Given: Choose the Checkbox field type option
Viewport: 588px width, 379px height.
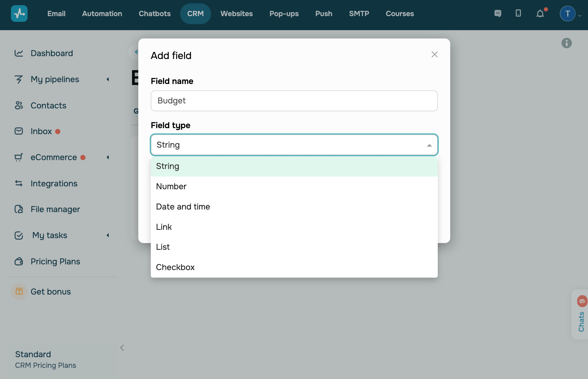Looking at the screenshot, I should 175,267.
